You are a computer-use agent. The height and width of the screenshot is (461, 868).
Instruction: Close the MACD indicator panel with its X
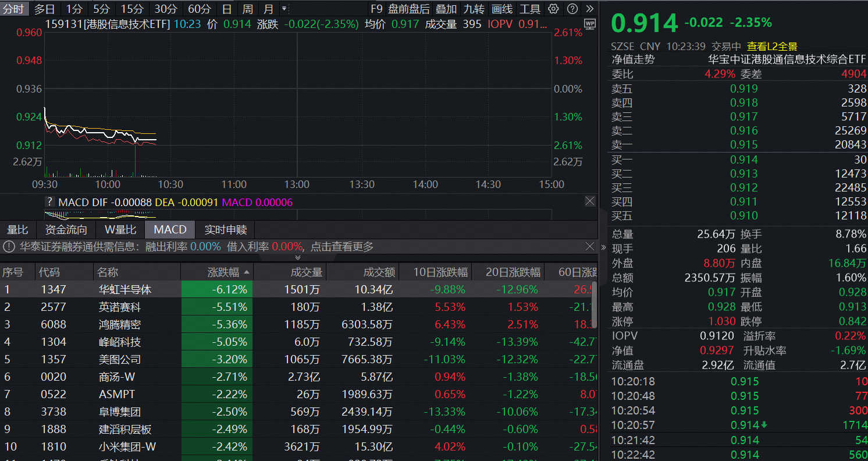point(590,201)
